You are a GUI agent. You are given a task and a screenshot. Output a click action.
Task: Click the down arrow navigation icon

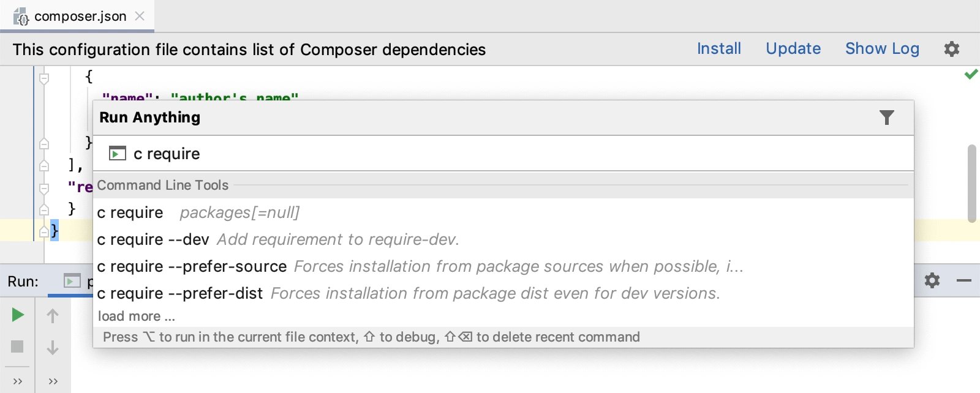[x=53, y=347]
